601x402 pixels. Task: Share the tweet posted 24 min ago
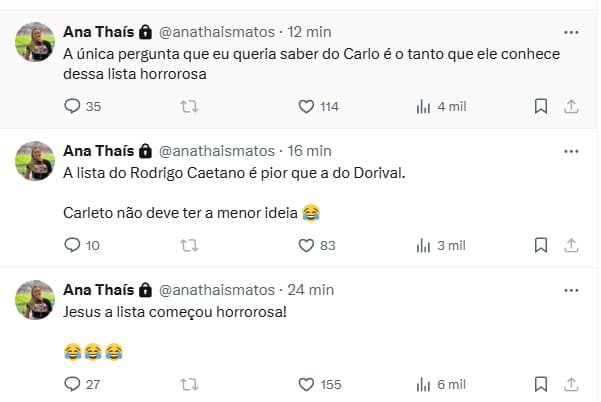(571, 384)
